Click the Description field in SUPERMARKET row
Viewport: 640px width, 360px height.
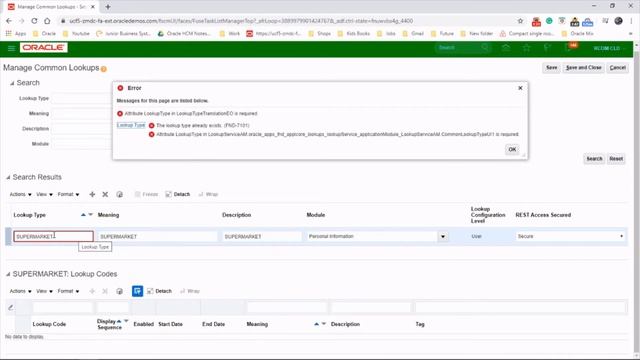[262, 236]
